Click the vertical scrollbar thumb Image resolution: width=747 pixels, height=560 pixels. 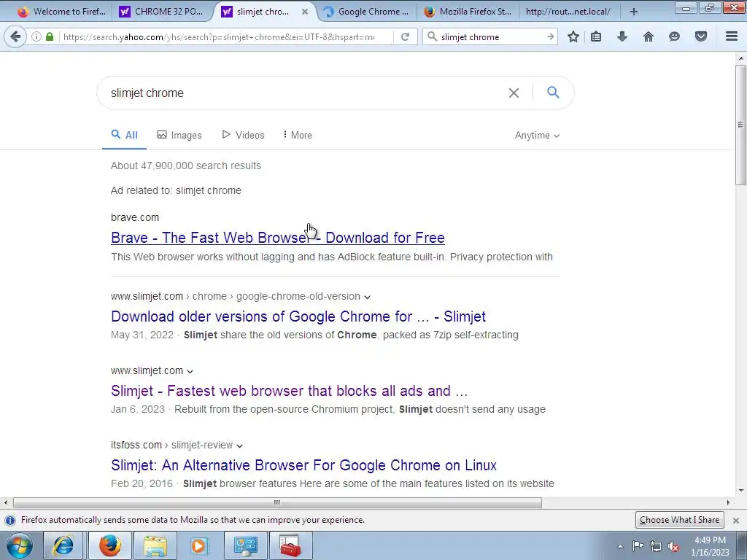point(740,125)
